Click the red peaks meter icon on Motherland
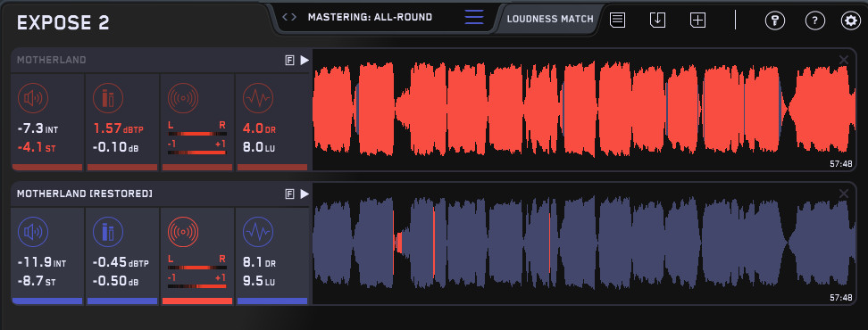868x330 pixels. click(108, 98)
